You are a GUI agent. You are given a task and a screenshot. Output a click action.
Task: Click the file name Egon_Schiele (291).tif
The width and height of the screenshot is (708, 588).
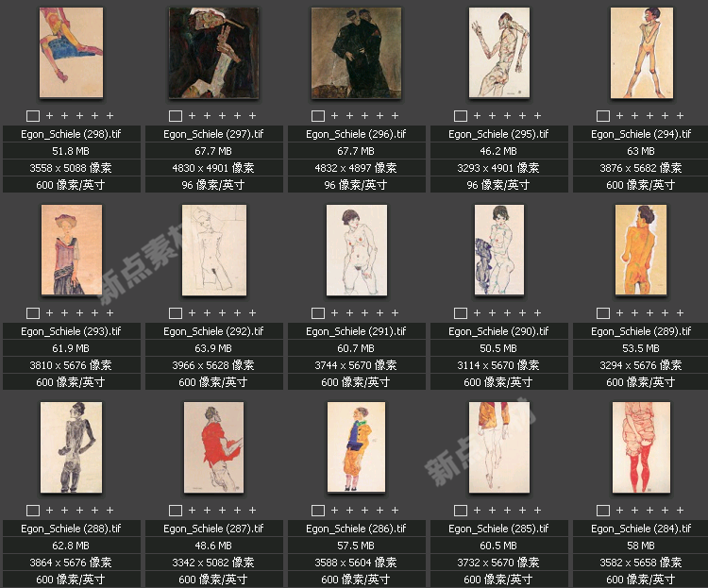pos(356,331)
